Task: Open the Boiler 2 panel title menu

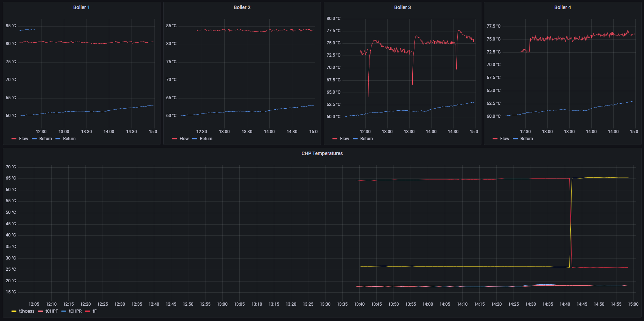Action: point(242,7)
